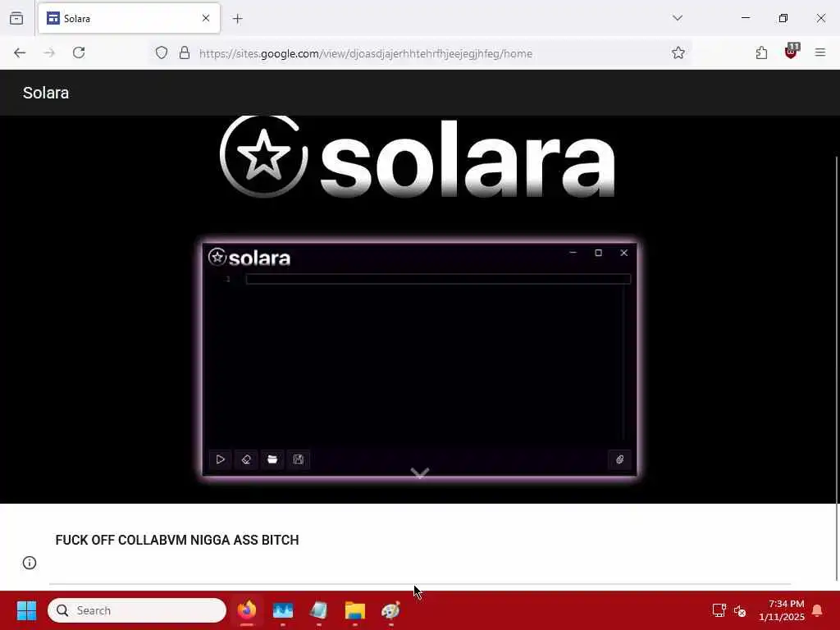840x630 pixels.
Task: Bookmark this page with the star
Action: coord(678,52)
